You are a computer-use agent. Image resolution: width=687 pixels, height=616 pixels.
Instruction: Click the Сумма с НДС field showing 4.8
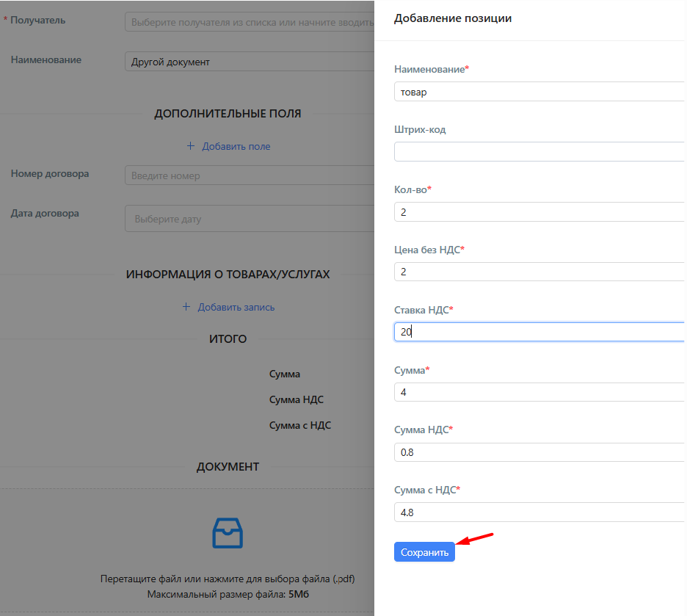539,512
